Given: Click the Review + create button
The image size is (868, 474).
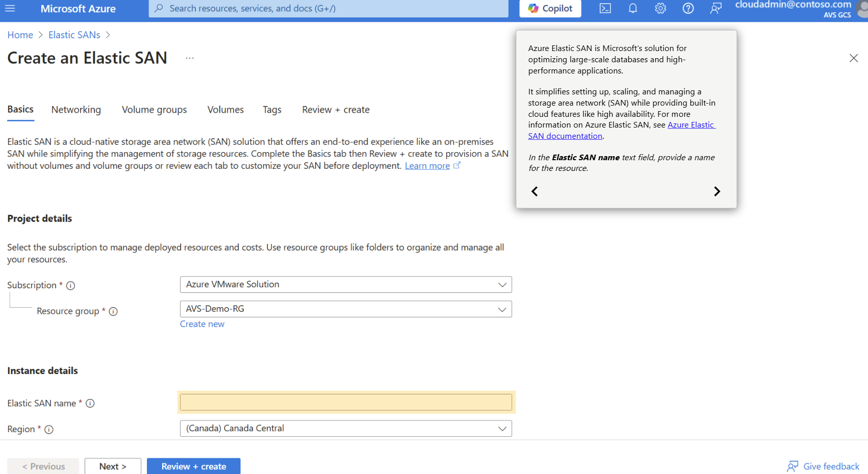Looking at the screenshot, I should [x=194, y=466].
